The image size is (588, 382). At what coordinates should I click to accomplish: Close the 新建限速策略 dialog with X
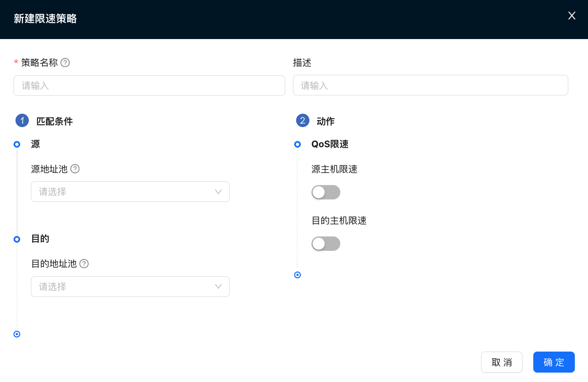572,16
